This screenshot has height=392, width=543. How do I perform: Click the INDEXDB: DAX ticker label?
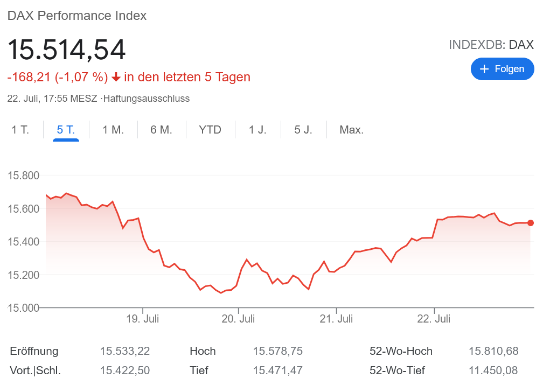[x=491, y=45]
